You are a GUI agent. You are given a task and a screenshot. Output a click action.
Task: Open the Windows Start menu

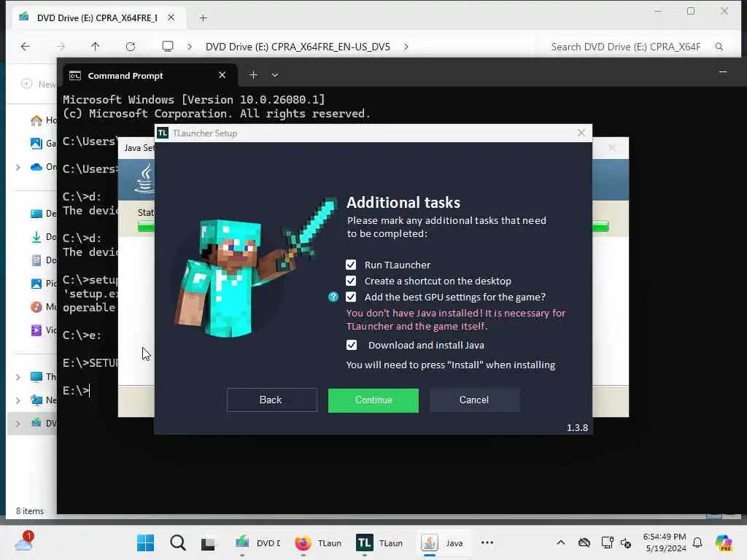(x=145, y=542)
